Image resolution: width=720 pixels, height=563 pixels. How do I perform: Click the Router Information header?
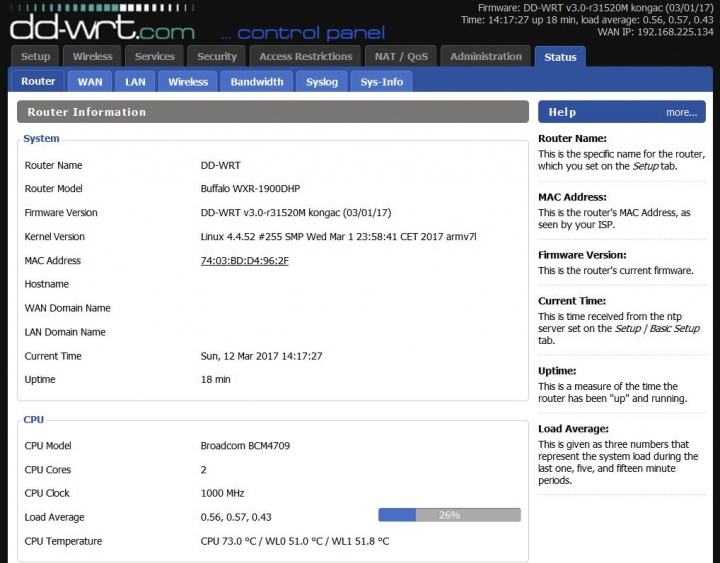tap(273, 112)
